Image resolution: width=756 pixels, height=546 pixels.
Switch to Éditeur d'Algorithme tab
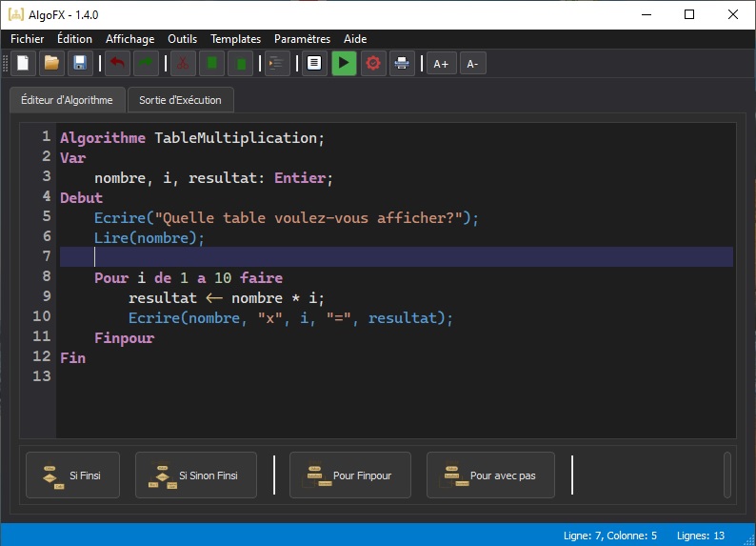point(67,100)
